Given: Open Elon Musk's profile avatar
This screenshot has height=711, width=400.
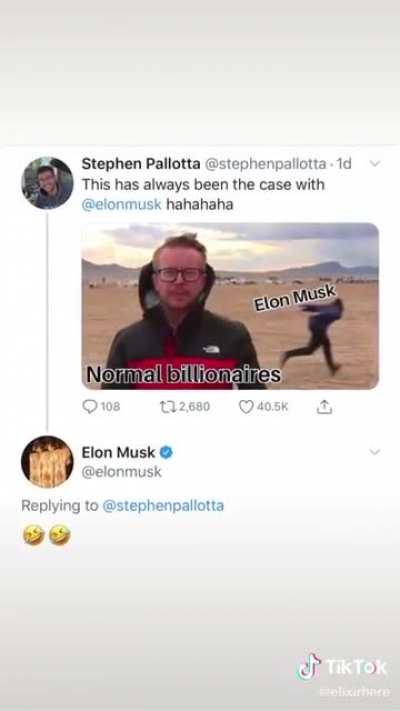Looking at the screenshot, I should click(47, 462).
